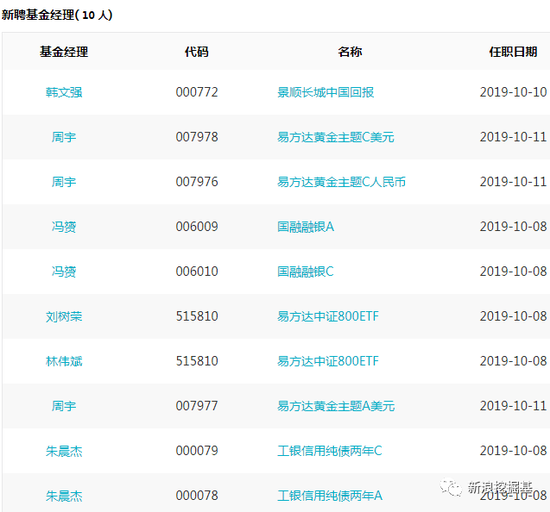
Task: Select date 2019-10-11 in the 007978 row
Action: [x=513, y=137]
